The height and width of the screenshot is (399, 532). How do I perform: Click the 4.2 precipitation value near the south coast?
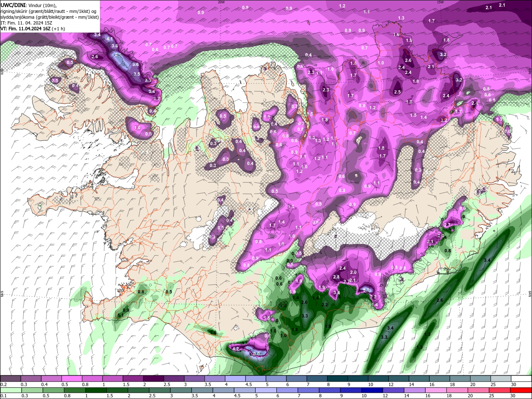pyautogui.click(x=236, y=349)
